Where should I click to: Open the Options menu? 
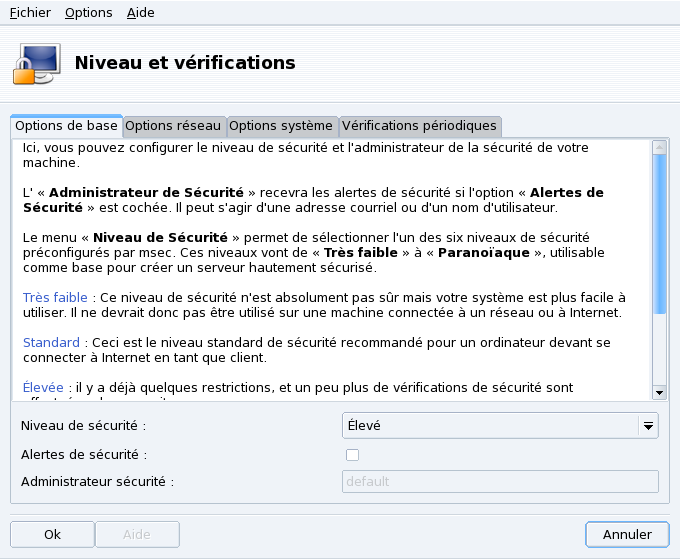(89, 13)
